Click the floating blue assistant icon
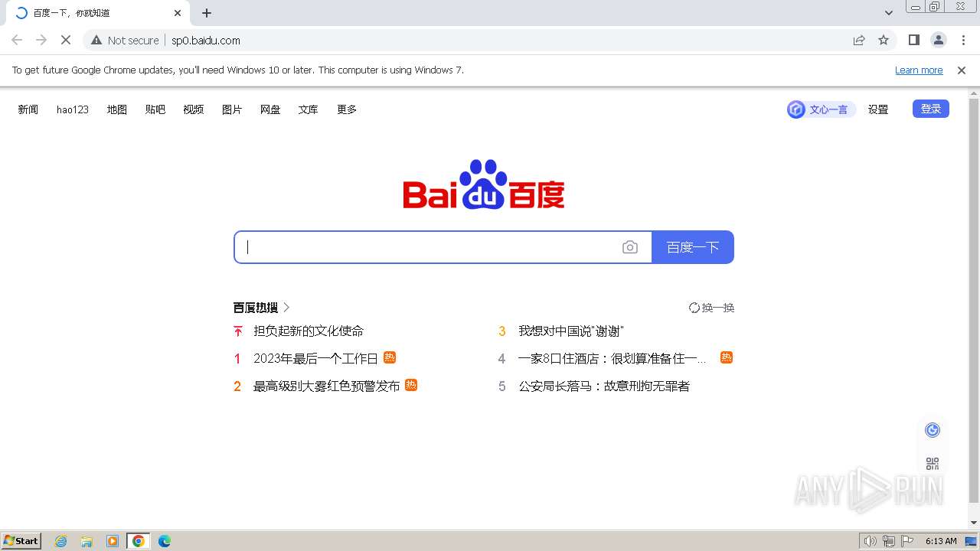The height and width of the screenshot is (551, 980). click(x=933, y=430)
